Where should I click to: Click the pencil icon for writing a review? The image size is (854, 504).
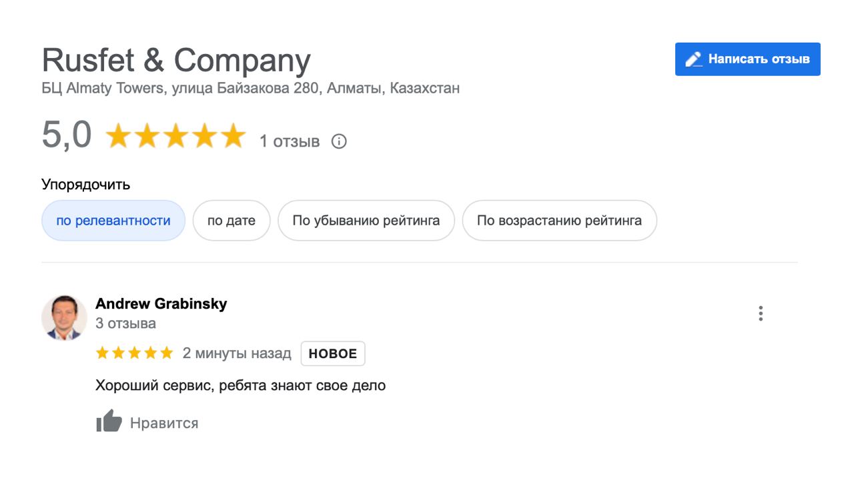click(694, 59)
